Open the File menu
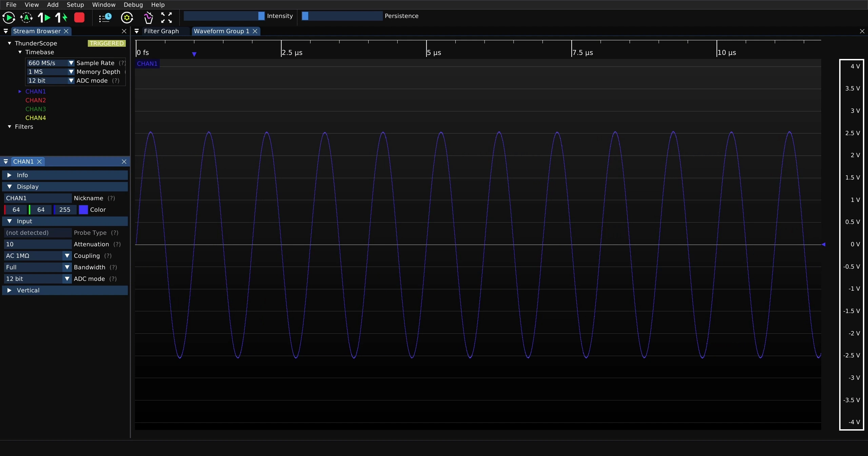The width and height of the screenshot is (868, 456). (11, 5)
